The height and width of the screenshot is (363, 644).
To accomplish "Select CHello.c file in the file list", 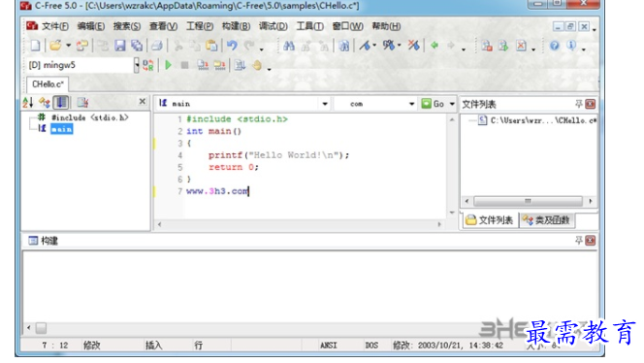I will (x=538, y=120).
